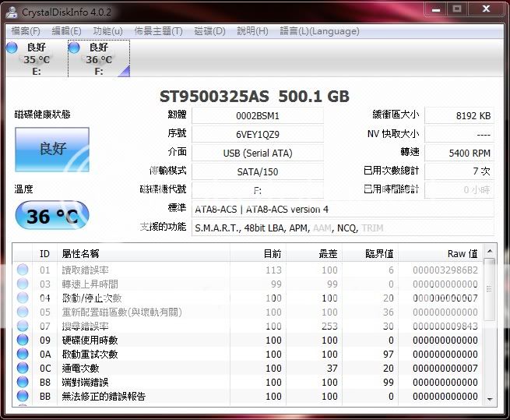Select the 轉速上昇時間 attribute row

click(x=248, y=284)
